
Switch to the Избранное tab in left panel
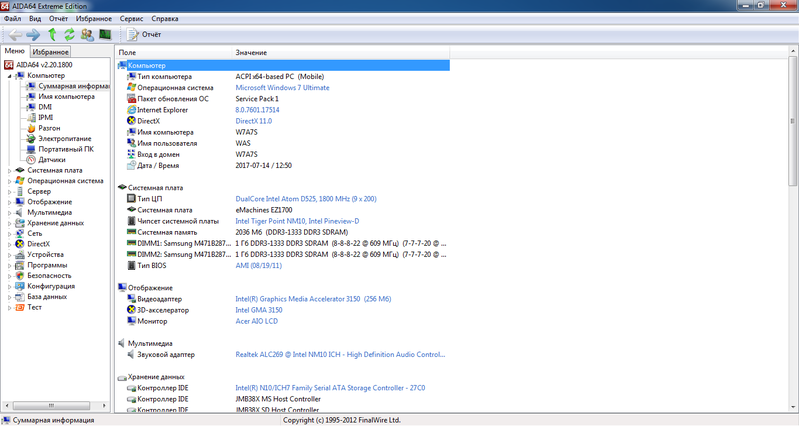click(x=50, y=52)
